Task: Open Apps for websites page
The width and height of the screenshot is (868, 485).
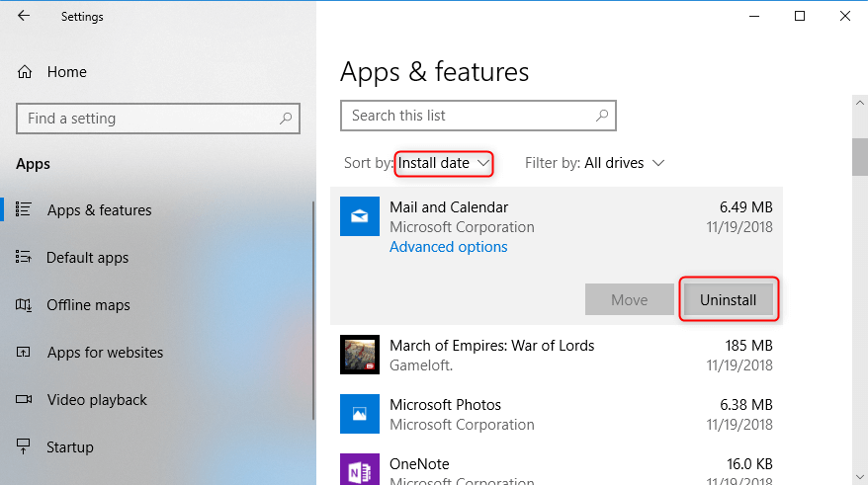Action: (105, 353)
